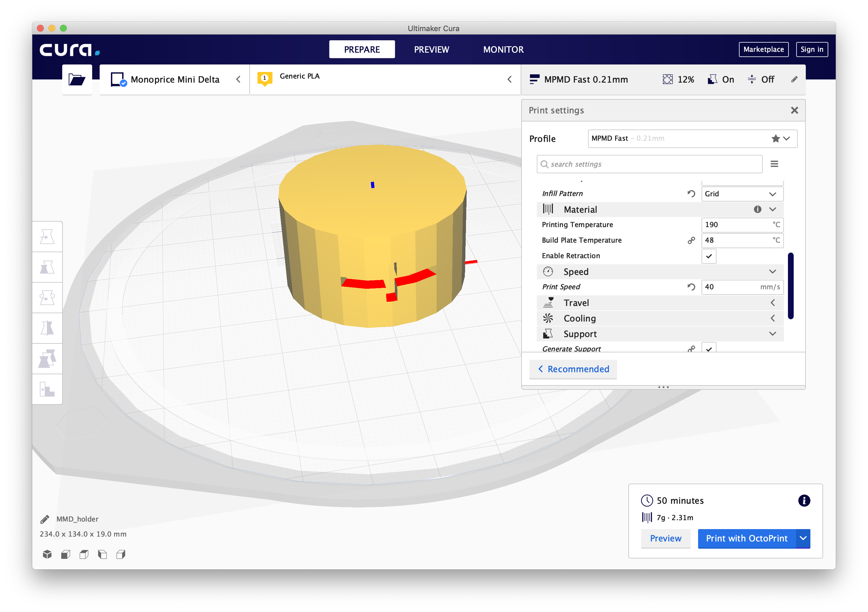Expand the Travel settings section
868x612 pixels.
(660, 303)
